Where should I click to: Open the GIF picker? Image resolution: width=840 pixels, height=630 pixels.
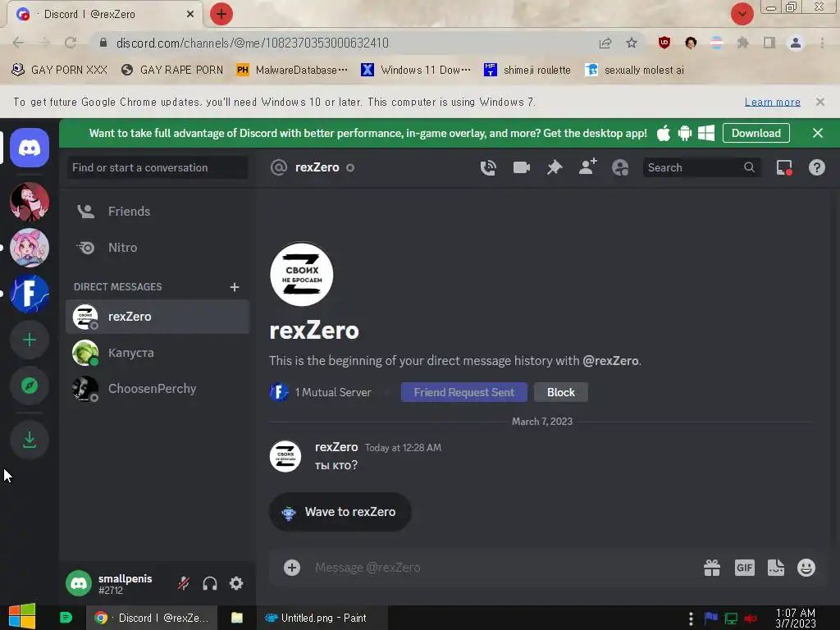(x=745, y=568)
